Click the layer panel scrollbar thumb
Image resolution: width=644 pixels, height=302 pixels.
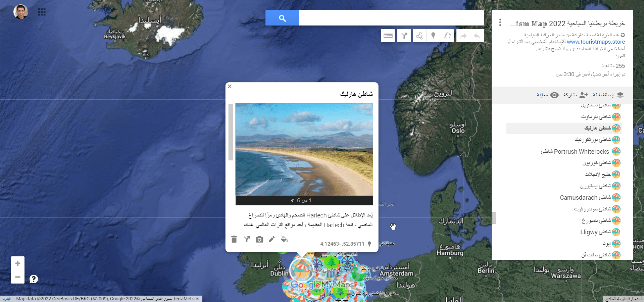pyautogui.click(x=494, y=217)
